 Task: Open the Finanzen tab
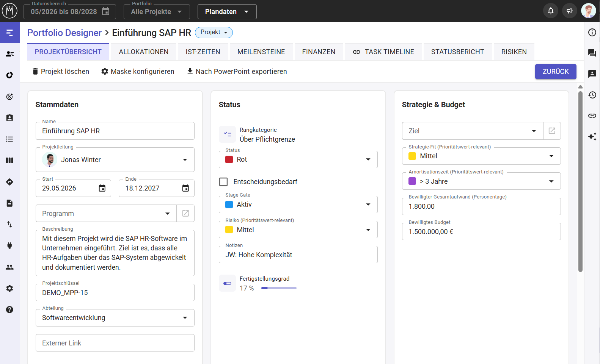point(319,52)
